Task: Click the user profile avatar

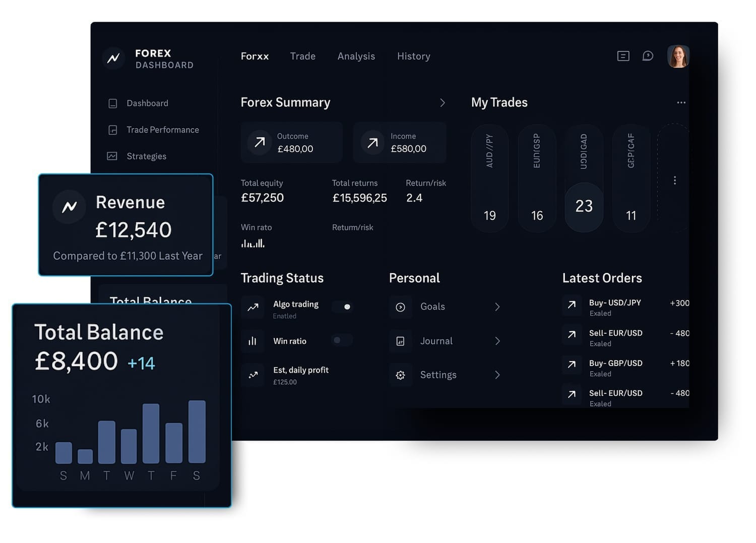Action: pos(678,56)
